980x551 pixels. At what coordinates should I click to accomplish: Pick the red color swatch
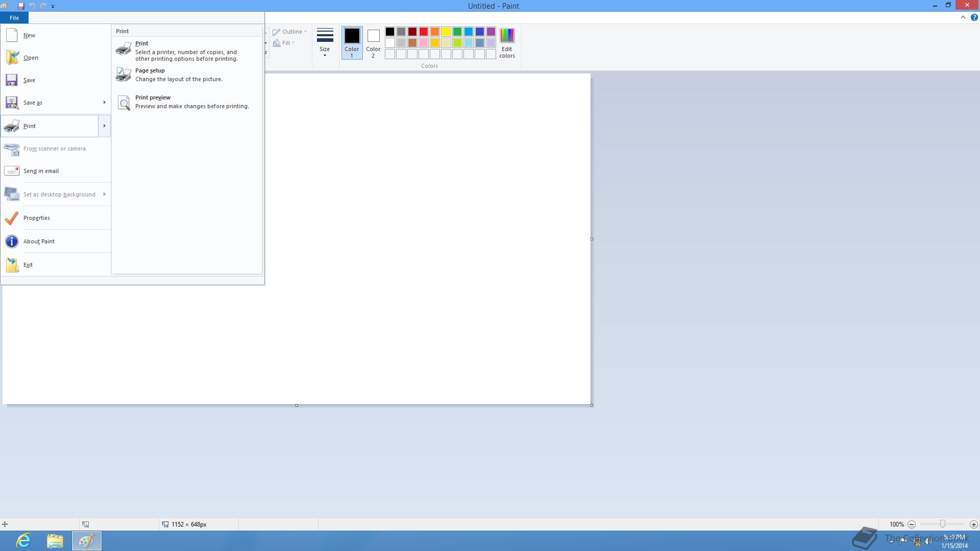(424, 32)
